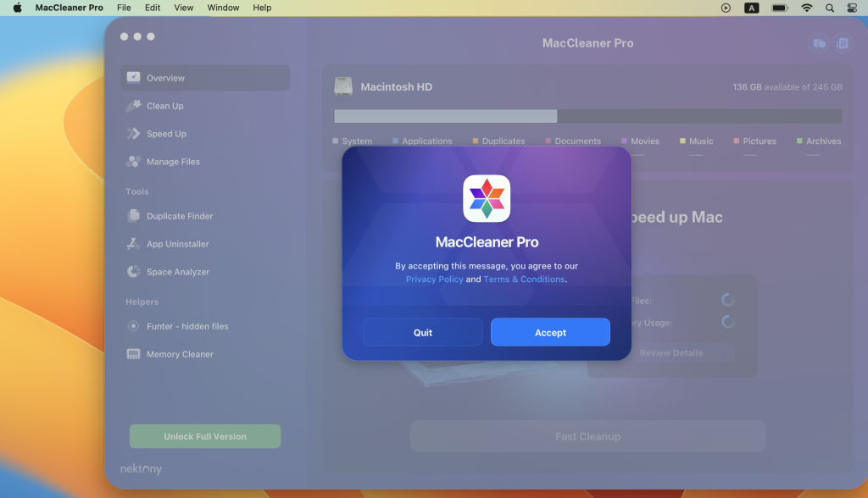Click the nektony logo

(x=142, y=469)
